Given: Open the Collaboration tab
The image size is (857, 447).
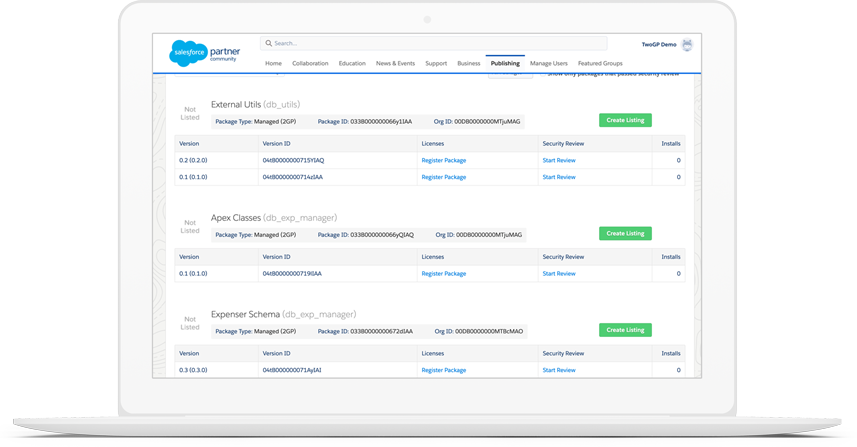Looking at the screenshot, I should coord(310,63).
